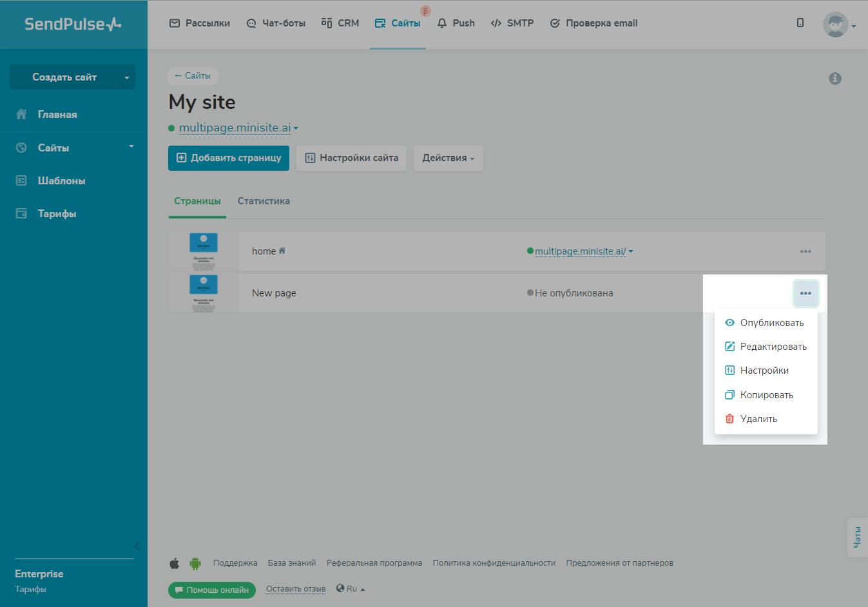Open three-dot menu for home page

pyautogui.click(x=805, y=251)
